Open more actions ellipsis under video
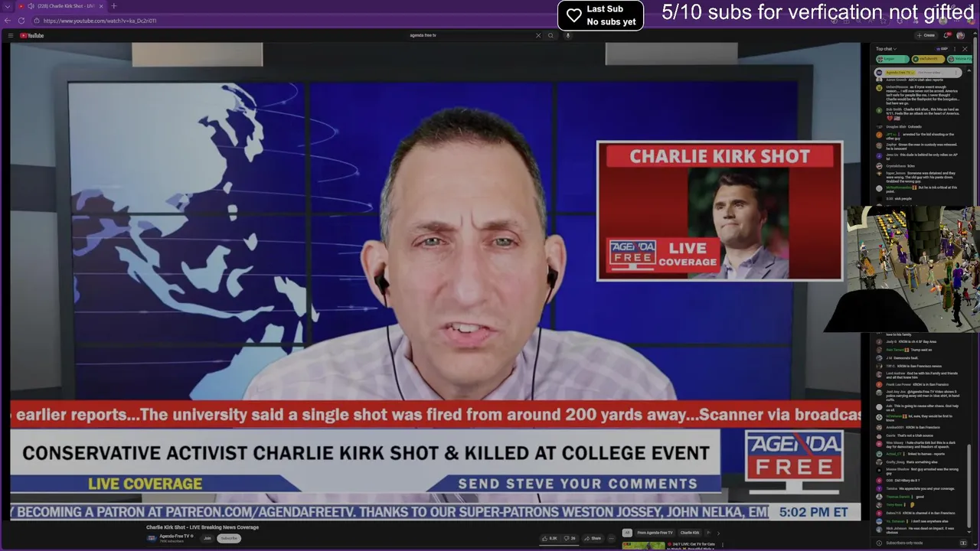Image resolution: width=980 pixels, height=551 pixels. pyautogui.click(x=611, y=539)
